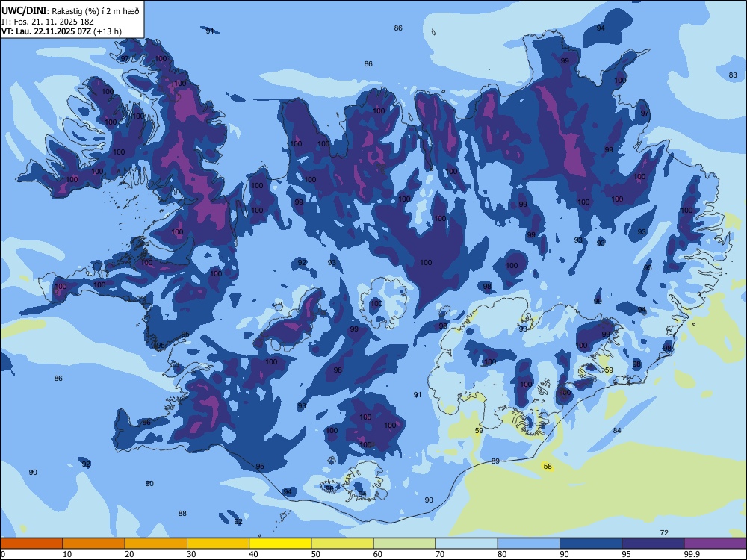Click the pale yellow 50-60 legend swatch
Image resolution: width=747 pixels, height=560 pixels.
tap(343, 544)
